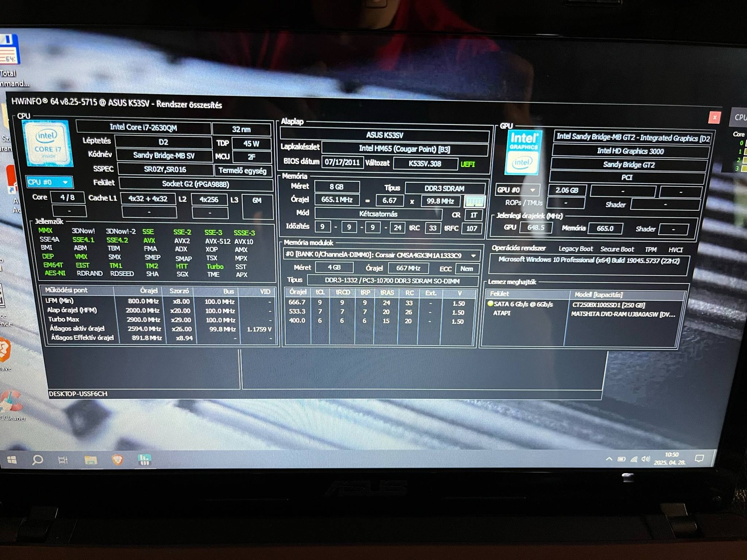
Task: Click the SR02Y,SR016 SSPEC value
Action: click(x=165, y=169)
